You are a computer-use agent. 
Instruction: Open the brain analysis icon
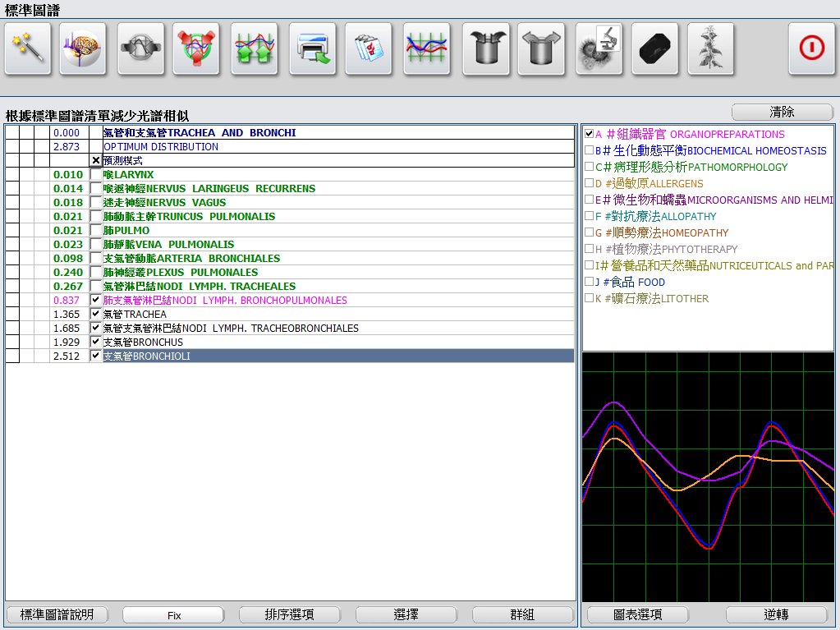pos(83,49)
